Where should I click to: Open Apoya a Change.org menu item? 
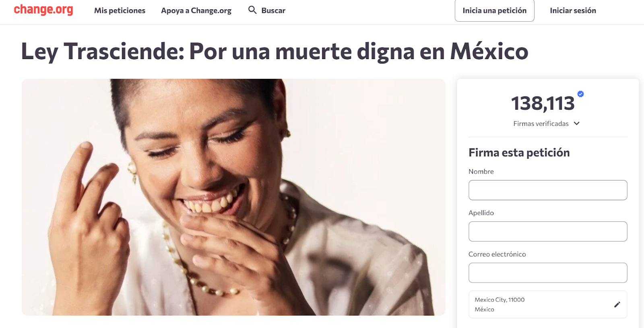196,10
